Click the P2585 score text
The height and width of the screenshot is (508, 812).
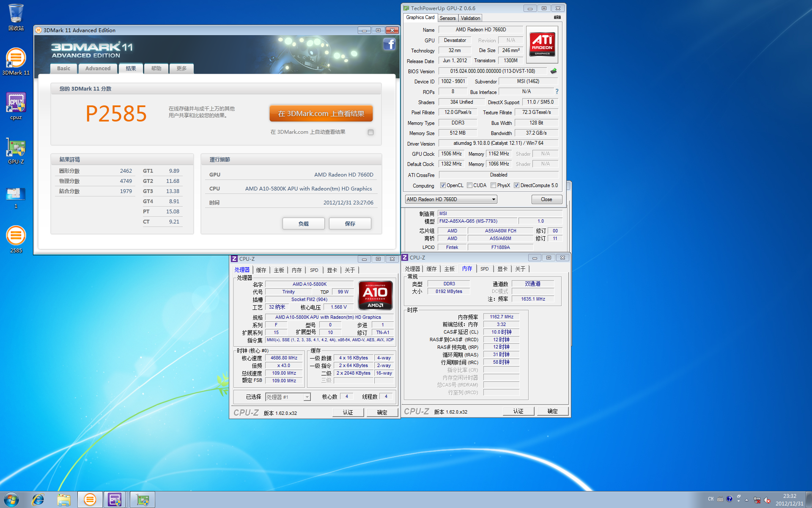tap(116, 114)
